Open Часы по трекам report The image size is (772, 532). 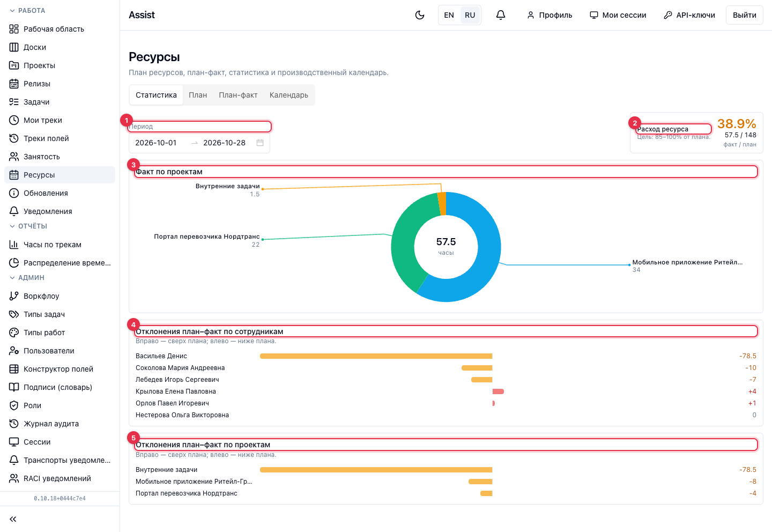click(x=60, y=245)
